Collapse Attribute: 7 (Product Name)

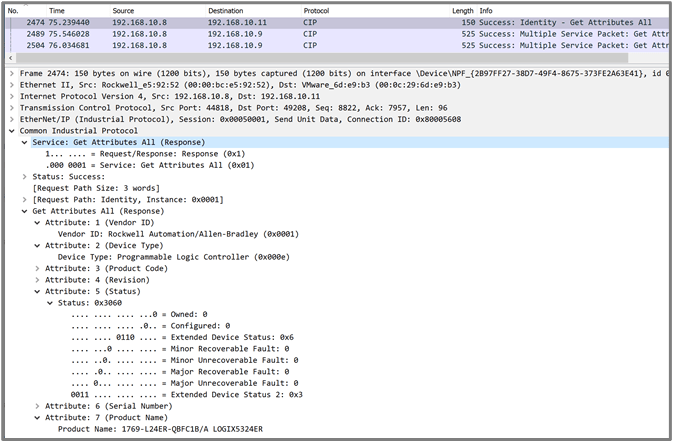37,417
